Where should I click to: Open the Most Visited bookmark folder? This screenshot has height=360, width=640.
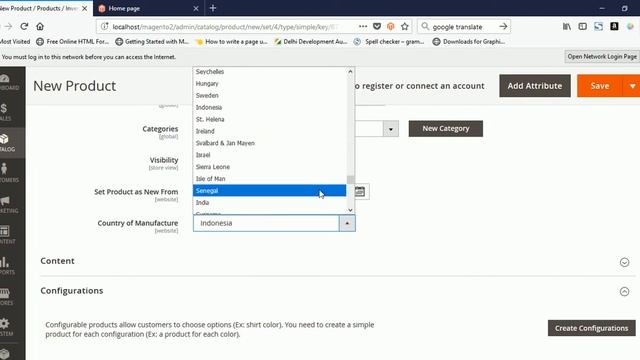[x=15, y=41]
